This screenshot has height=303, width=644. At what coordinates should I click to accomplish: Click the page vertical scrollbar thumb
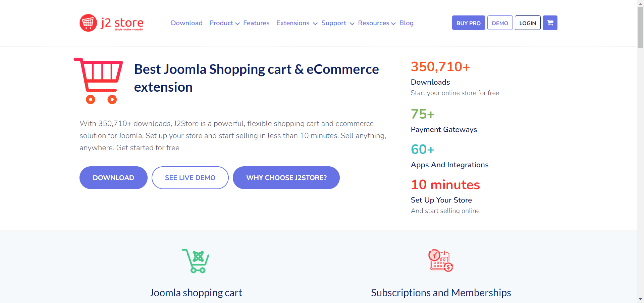(640, 28)
